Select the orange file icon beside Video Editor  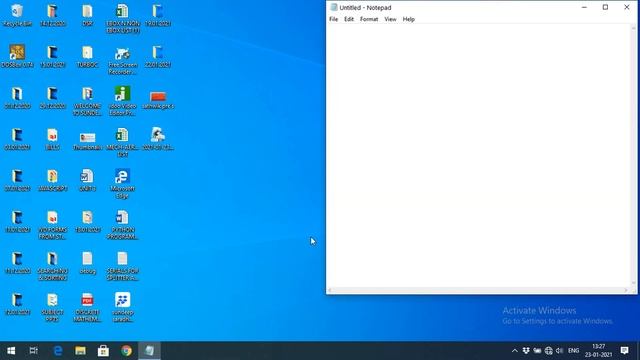point(158,100)
